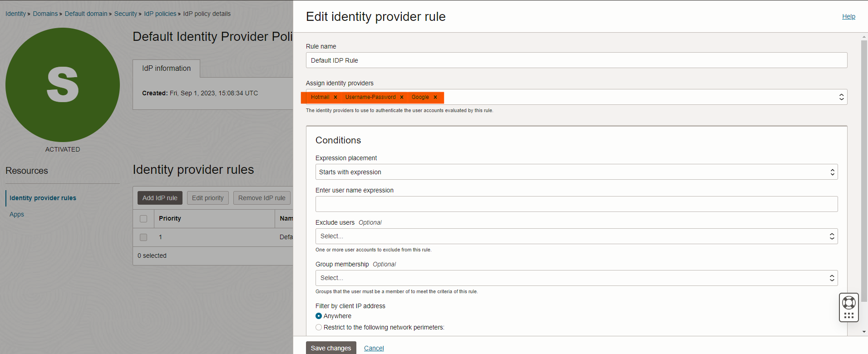Tick the select-all checkbox in table header
This screenshot has width=868, height=354.
tap(143, 219)
